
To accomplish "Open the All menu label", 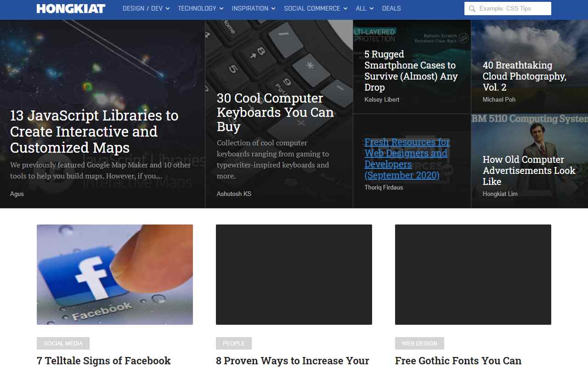I will 361,8.
